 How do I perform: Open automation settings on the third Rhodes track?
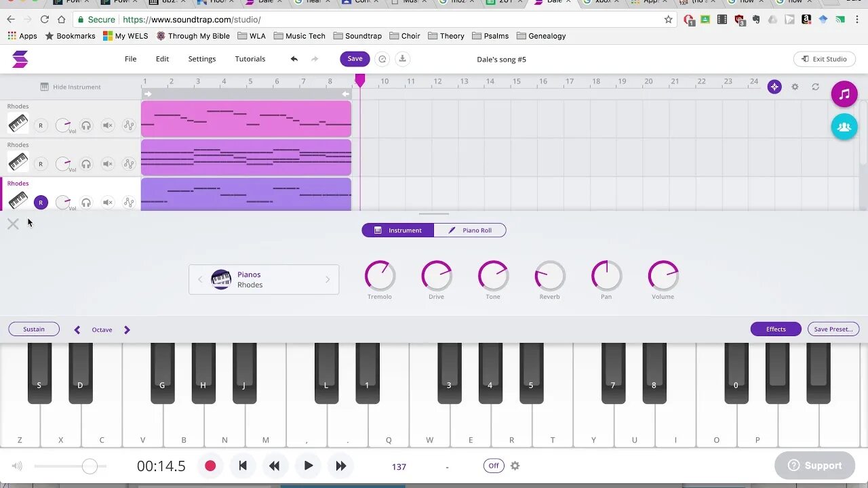click(x=129, y=202)
